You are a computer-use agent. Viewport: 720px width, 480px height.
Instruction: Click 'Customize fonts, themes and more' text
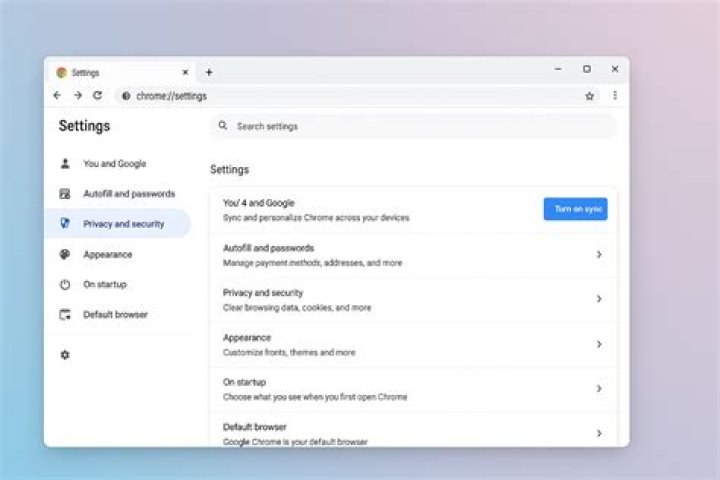(289, 352)
